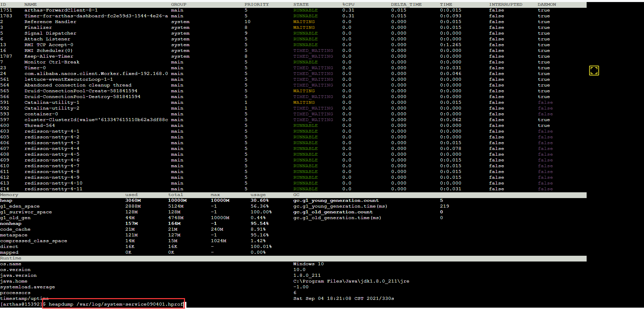The height and width of the screenshot is (310, 644).
Task: Click g1_old_gen memory row label
Action: [15, 218]
